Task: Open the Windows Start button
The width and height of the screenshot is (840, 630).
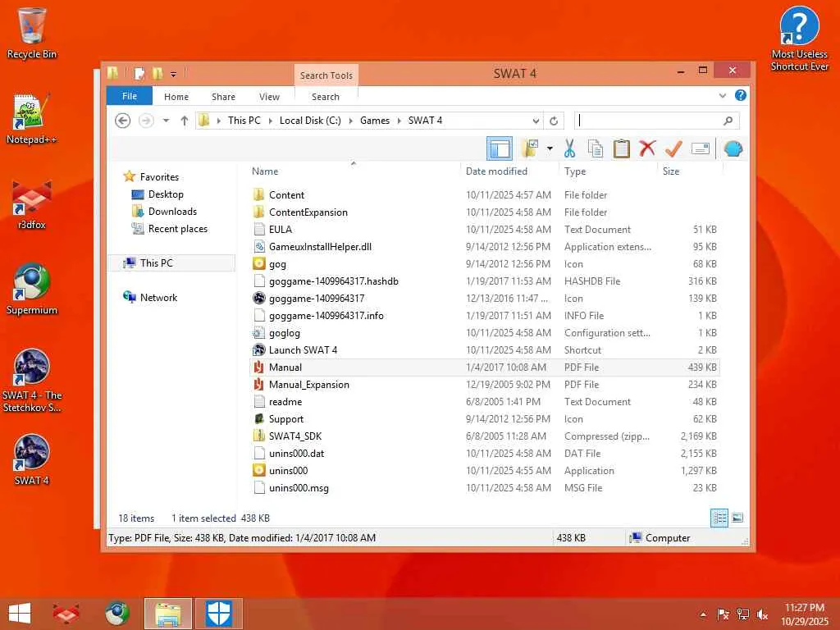Action: click(x=20, y=614)
